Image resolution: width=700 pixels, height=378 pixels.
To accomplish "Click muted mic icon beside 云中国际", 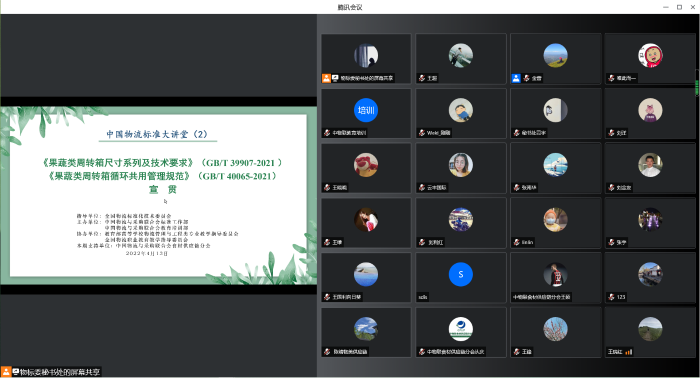I will 422,187.
